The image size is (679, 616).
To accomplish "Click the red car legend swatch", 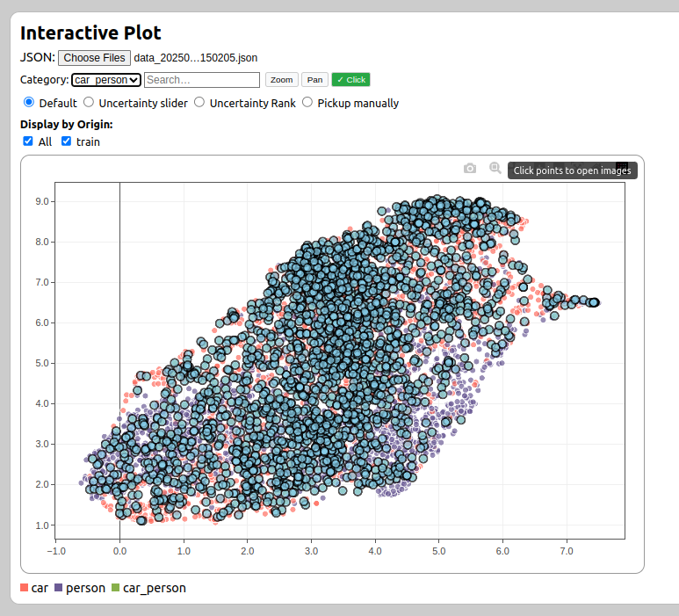I will point(25,588).
